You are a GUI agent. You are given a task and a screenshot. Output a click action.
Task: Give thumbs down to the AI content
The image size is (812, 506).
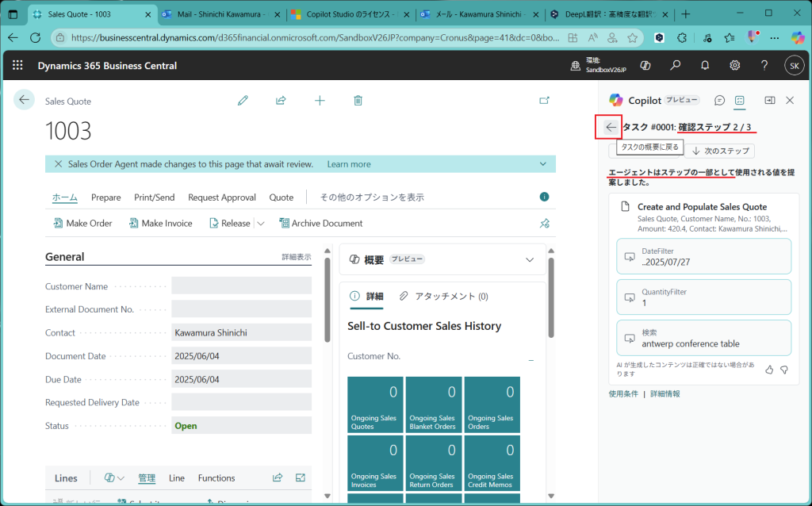[x=784, y=370]
